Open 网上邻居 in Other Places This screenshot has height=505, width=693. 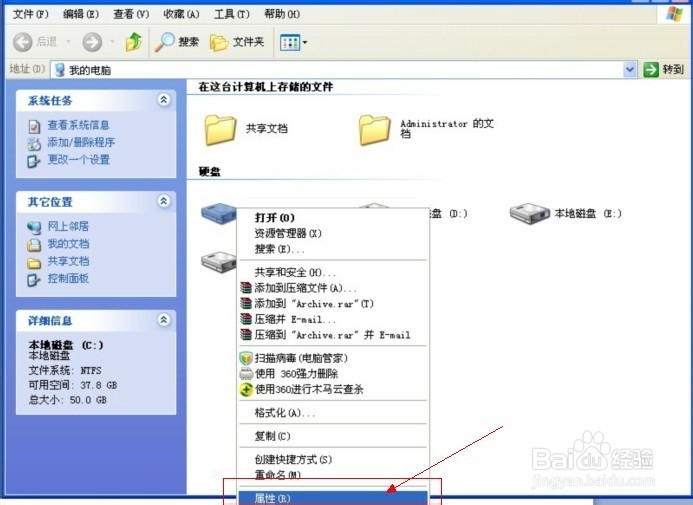coord(68,226)
